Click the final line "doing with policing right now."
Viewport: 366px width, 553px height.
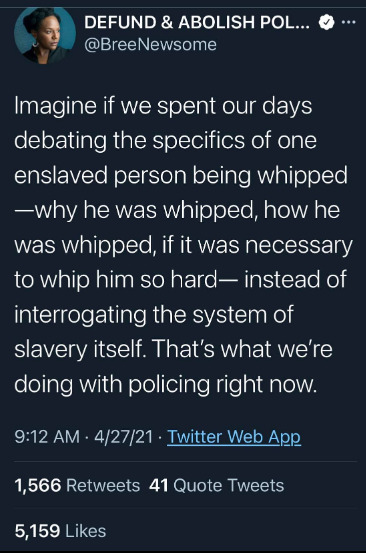click(166, 384)
